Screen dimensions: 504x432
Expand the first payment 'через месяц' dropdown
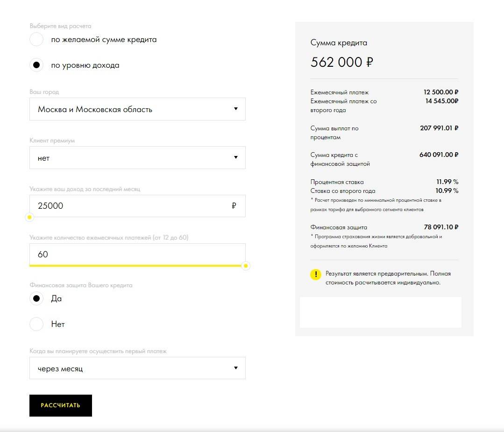(x=137, y=368)
